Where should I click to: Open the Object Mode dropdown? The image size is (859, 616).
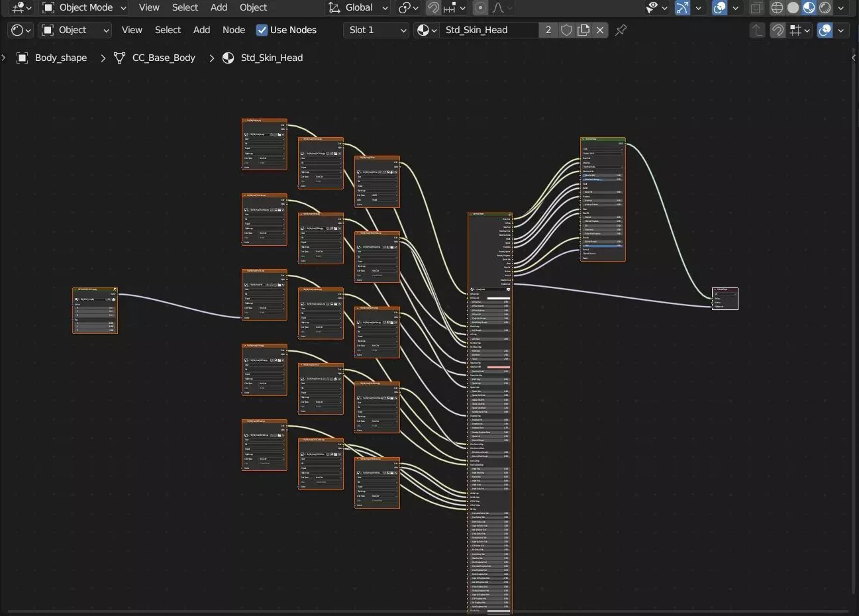tap(84, 7)
